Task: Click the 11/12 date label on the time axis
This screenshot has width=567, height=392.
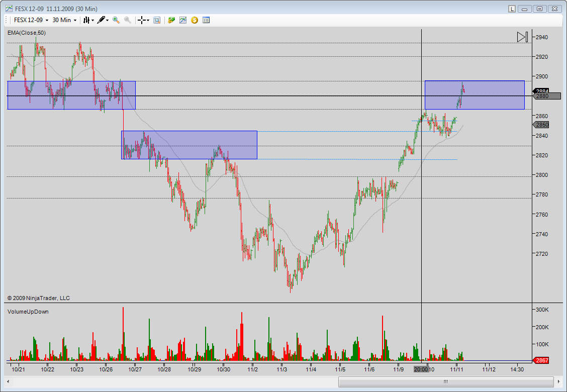Action: [x=489, y=369]
